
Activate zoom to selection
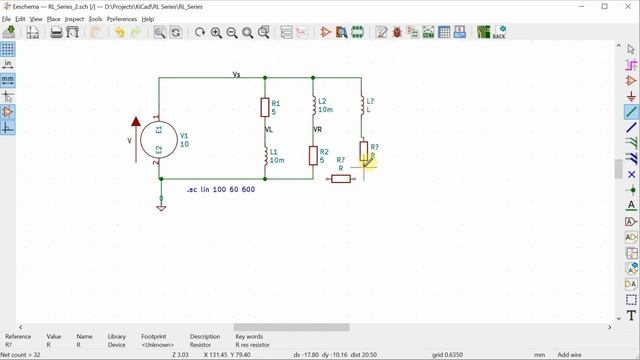[263, 32]
